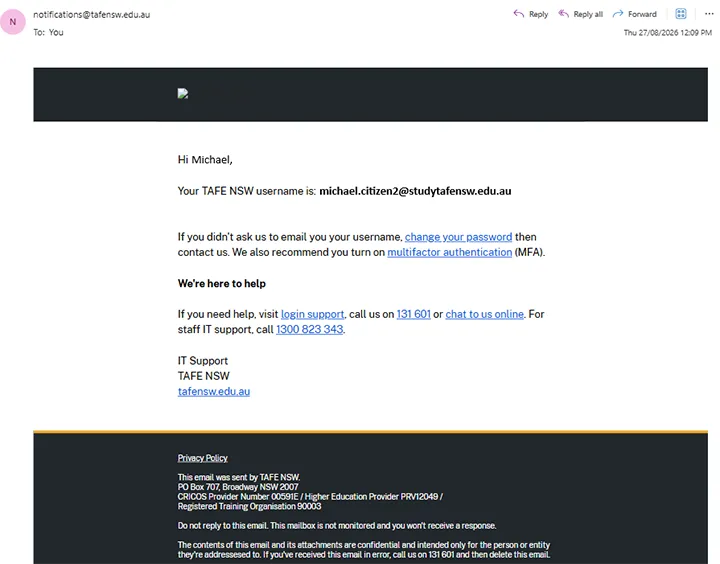Click the PO Box 707, Broadway NSW 2007 text
720x564 pixels.
tap(238, 487)
